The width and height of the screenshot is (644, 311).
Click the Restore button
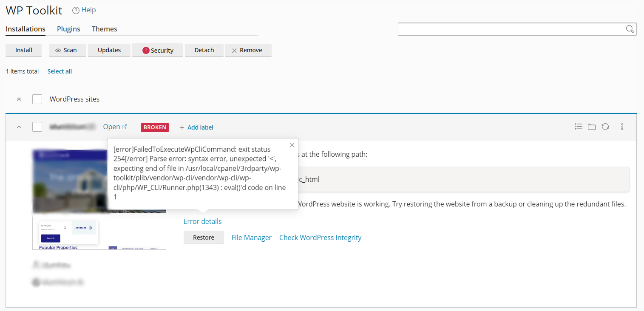pyautogui.click(x=204, y=237)
